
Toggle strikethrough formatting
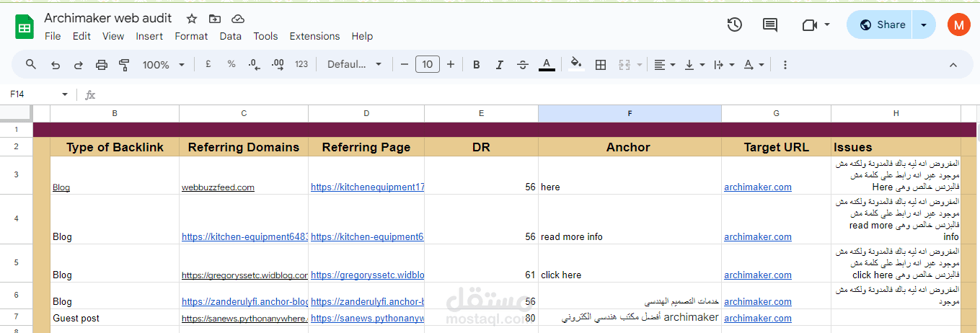pos(523,64)
